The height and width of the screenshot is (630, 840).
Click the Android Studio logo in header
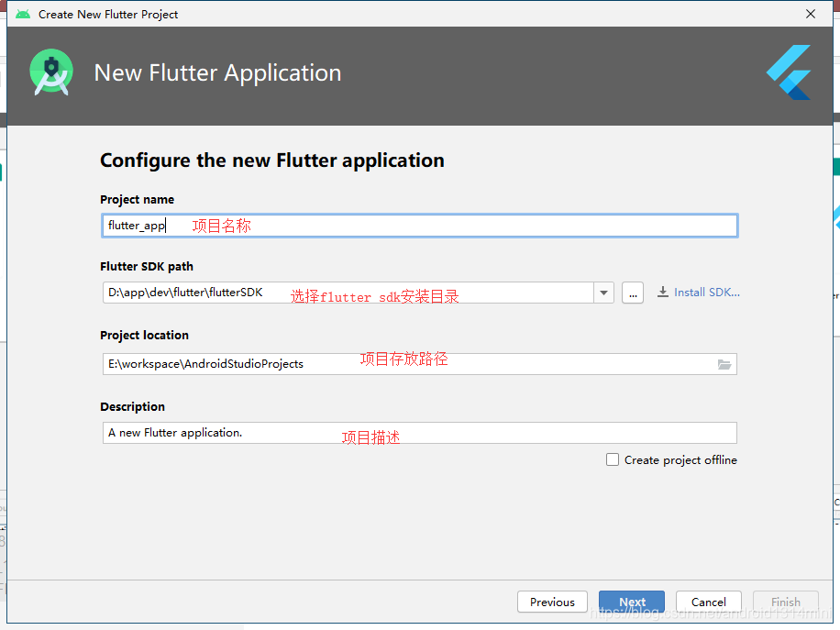(51, 72)
